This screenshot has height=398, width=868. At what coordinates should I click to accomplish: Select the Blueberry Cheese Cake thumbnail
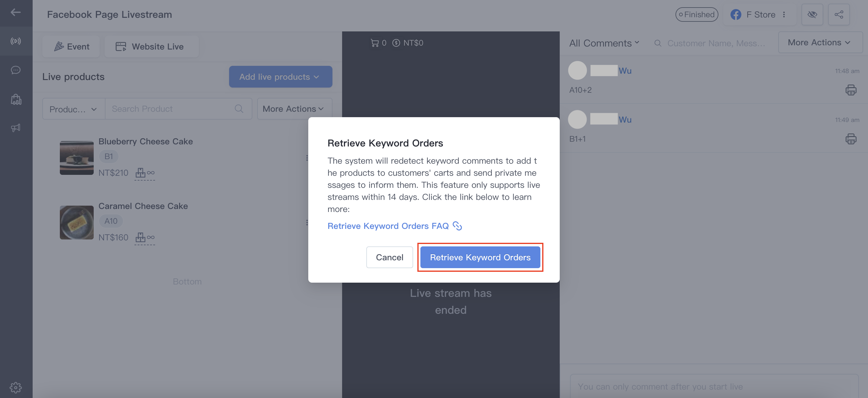(x=76, y=158)
